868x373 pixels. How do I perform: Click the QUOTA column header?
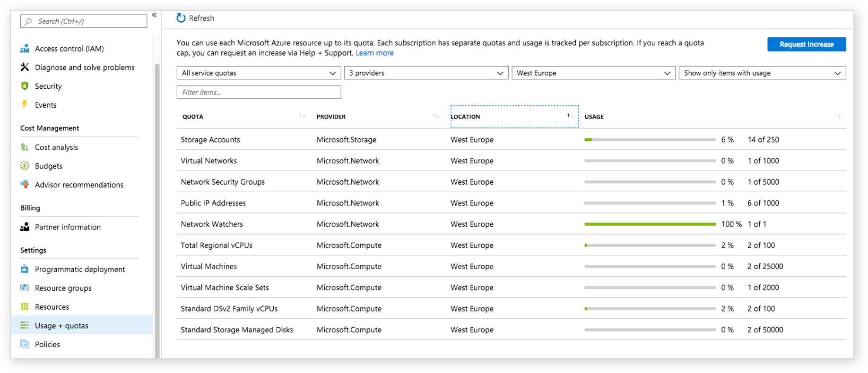(193, 117)
